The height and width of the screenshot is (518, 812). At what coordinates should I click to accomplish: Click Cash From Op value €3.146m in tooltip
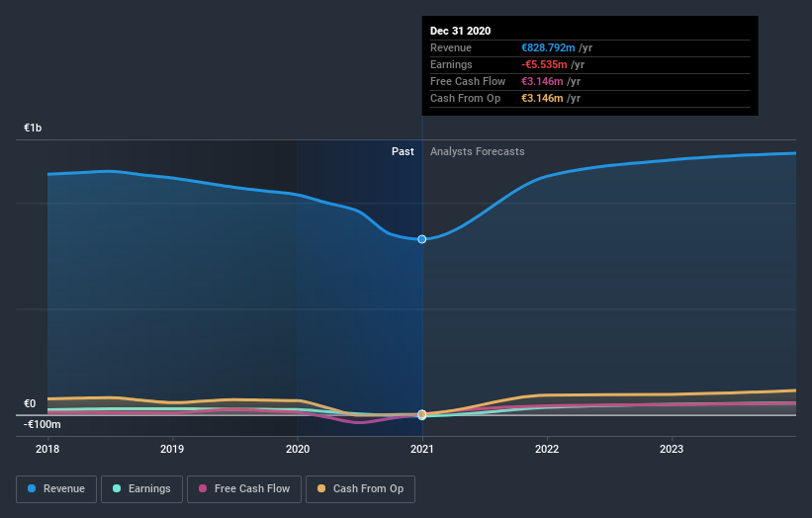tap(542, 98)
